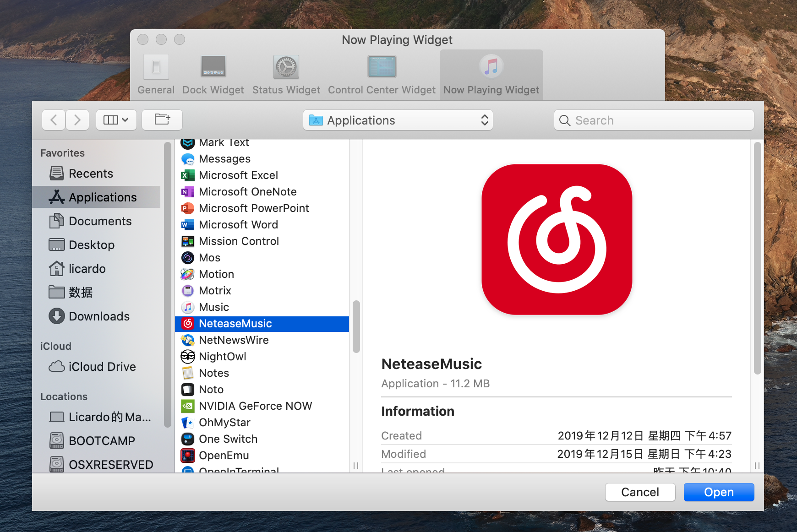The width and height of the screenshot is (797, 532).
Task: Click the Cancel button
Action: pos(640,492)
